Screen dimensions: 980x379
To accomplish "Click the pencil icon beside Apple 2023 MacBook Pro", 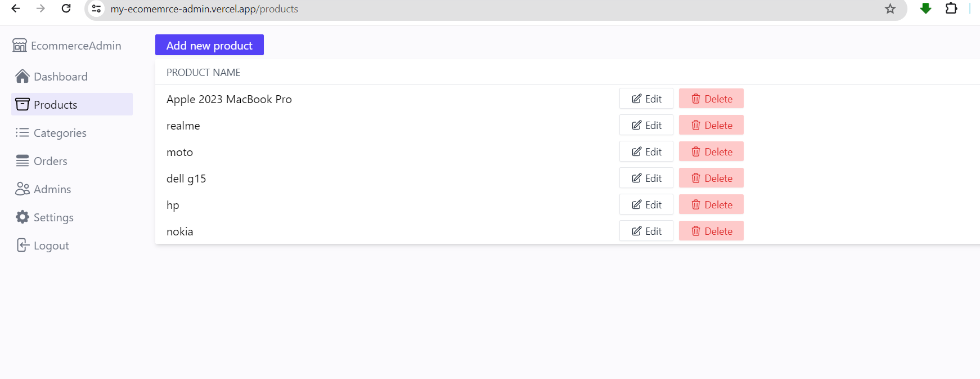I will 636,98.
